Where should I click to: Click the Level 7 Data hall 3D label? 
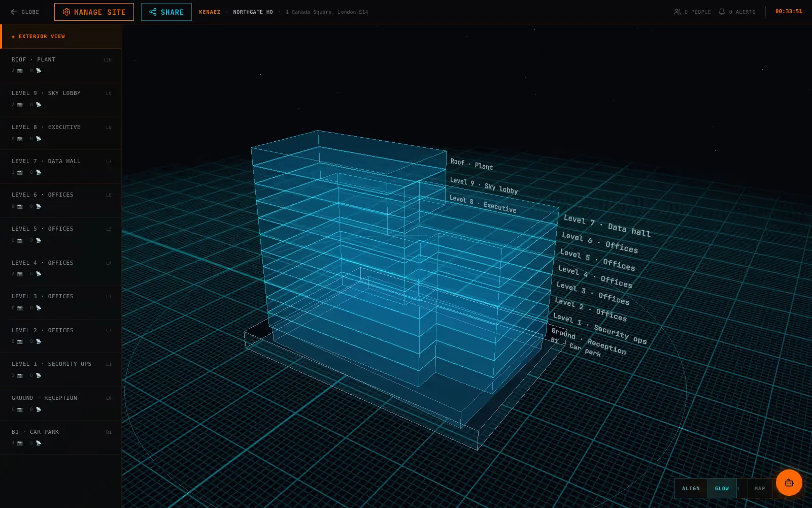pos(607,226)
